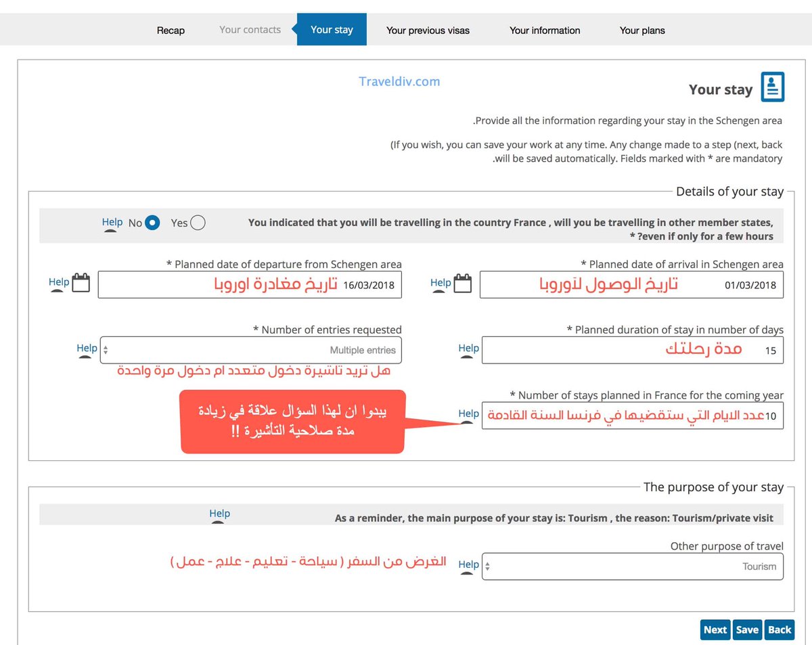
Task: Switch to the Recap tab
Action: click(171, 30)
